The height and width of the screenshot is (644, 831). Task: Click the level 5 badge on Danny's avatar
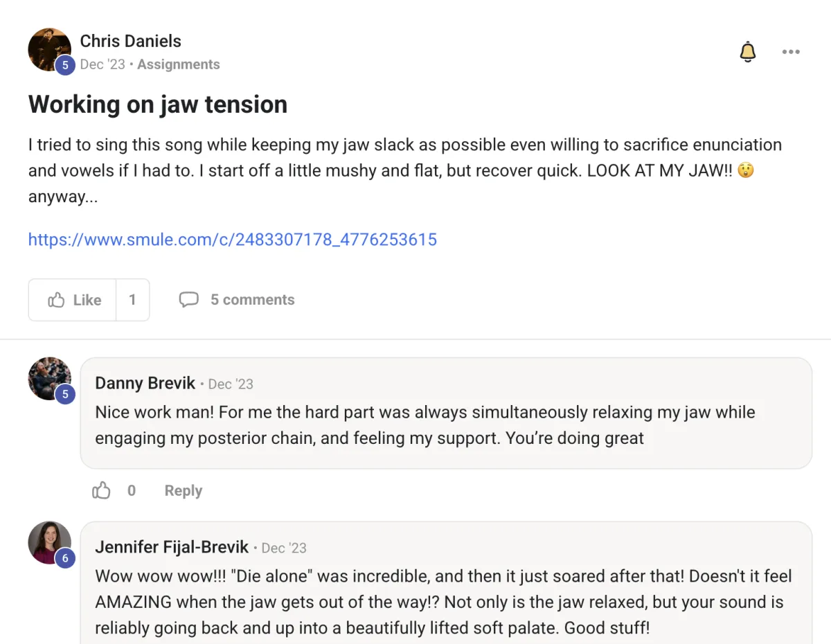65,395
